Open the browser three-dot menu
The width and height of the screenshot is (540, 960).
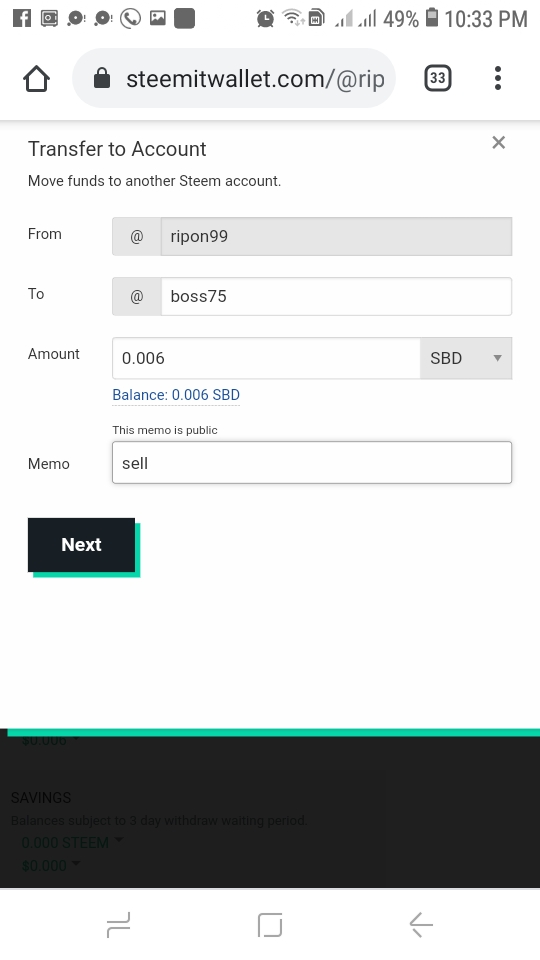[x=498, y=78]
